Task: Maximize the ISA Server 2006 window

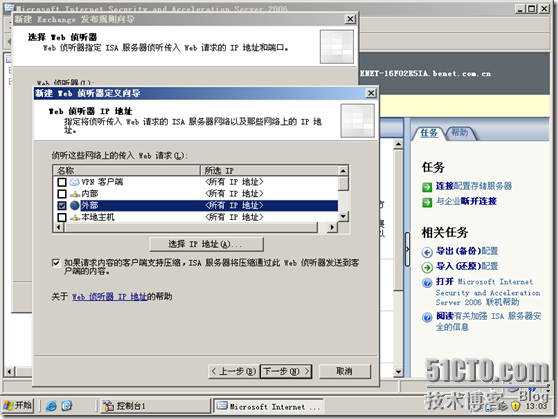Action: [532, 9]
